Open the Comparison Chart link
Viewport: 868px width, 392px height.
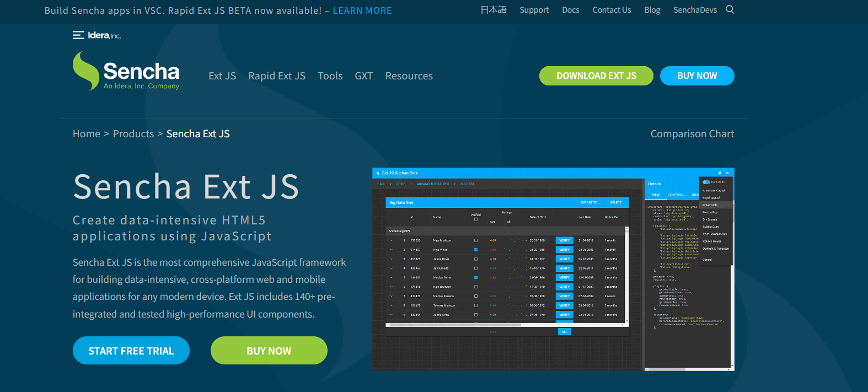pyautogui.click(x=692, y=134)
